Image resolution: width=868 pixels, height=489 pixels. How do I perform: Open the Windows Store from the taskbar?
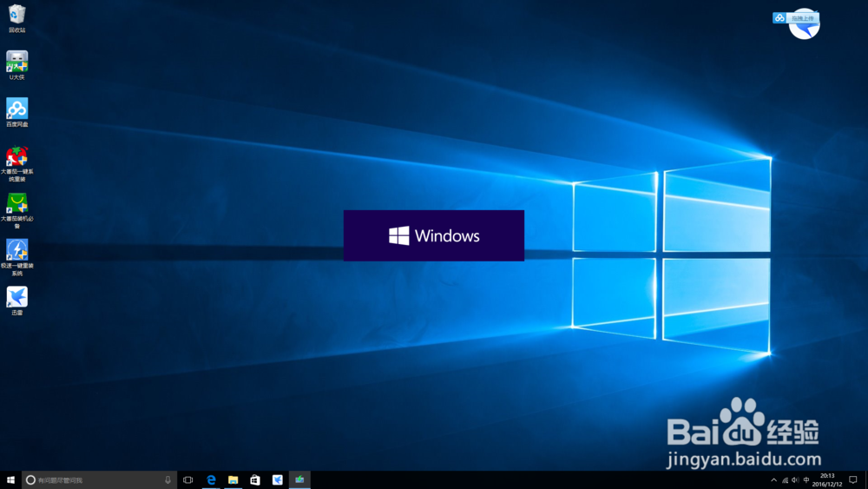(255, 480)
